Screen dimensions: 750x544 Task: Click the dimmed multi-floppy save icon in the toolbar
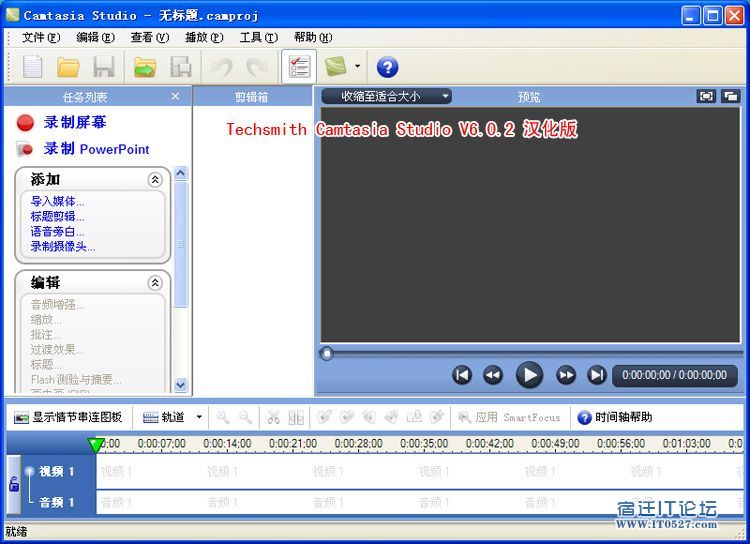pyautogui.click(x=181, y=67)
